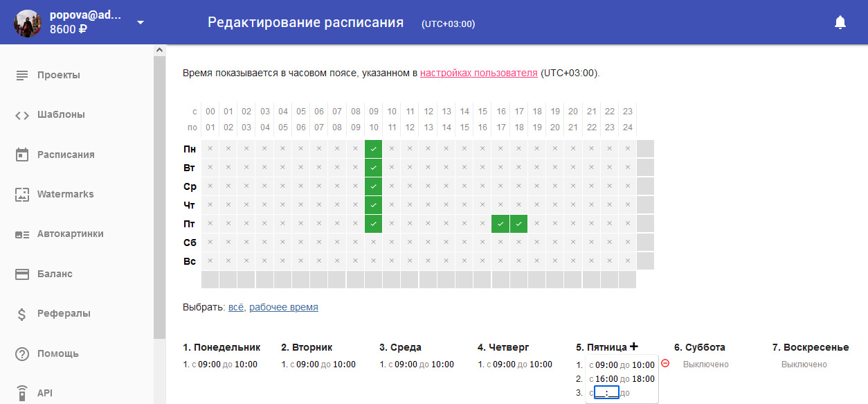Click the Баланс card icon
The width and height of the screenshot is (868, 404).
point(22,274)
